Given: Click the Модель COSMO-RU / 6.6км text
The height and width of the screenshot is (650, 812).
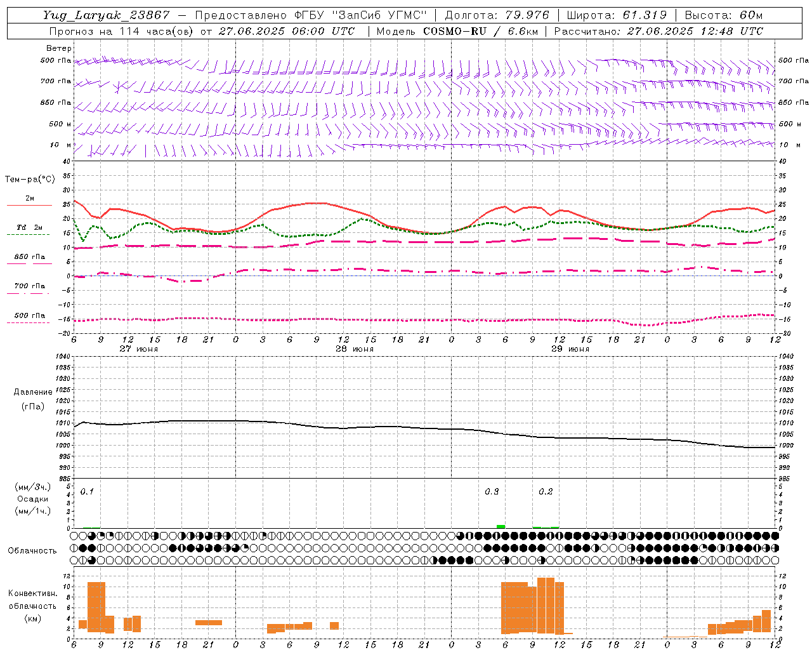Looking at the screenshot, I should (x=457, y=31).
